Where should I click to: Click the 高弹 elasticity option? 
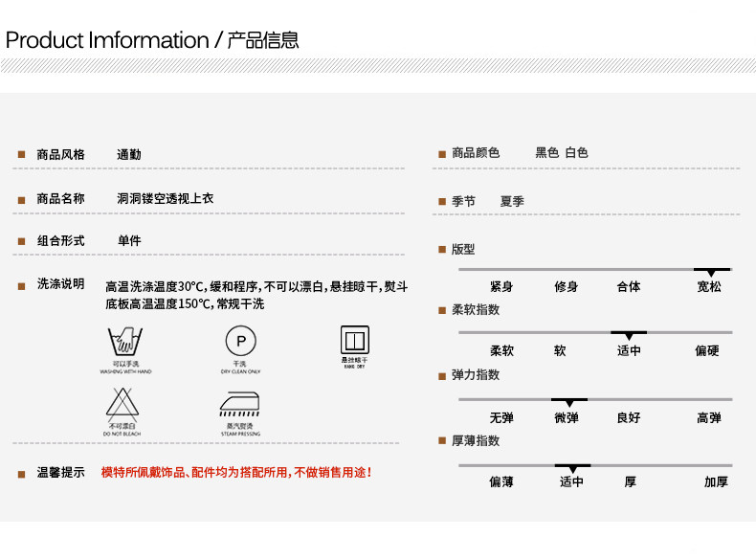pyautogui.click(x=709, y=417)
